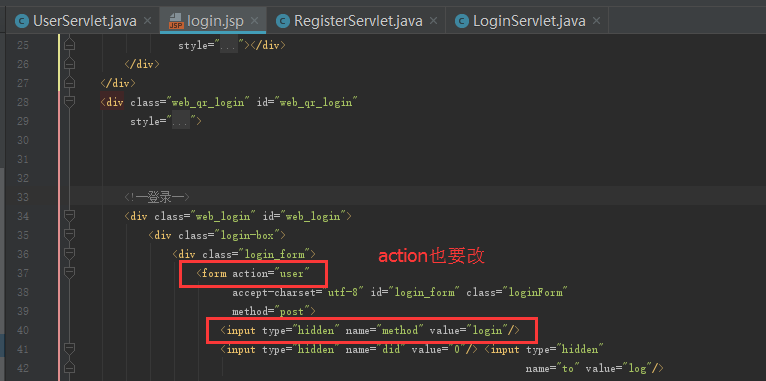Toggle the fold marker on line 27

pos(70,83)
